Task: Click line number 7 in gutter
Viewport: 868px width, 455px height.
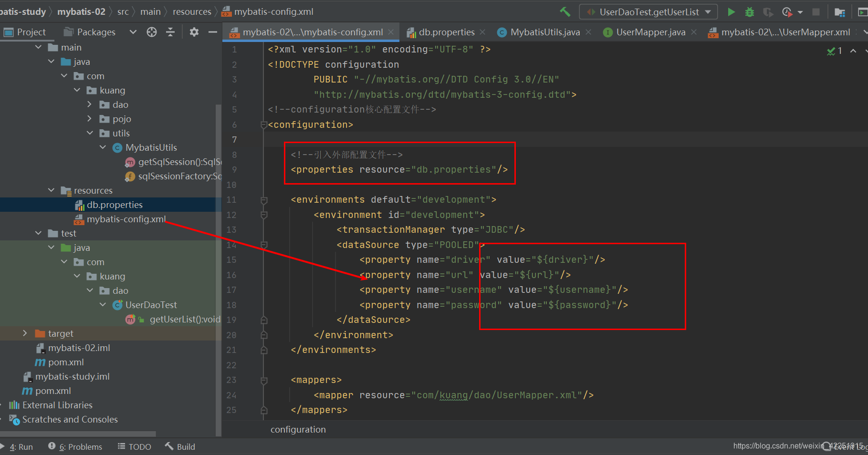Action: coord(234,139)
